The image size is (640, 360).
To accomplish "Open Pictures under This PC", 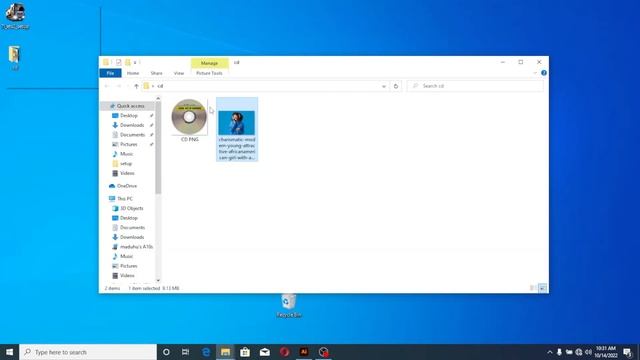I will click(x=129, y=266).
